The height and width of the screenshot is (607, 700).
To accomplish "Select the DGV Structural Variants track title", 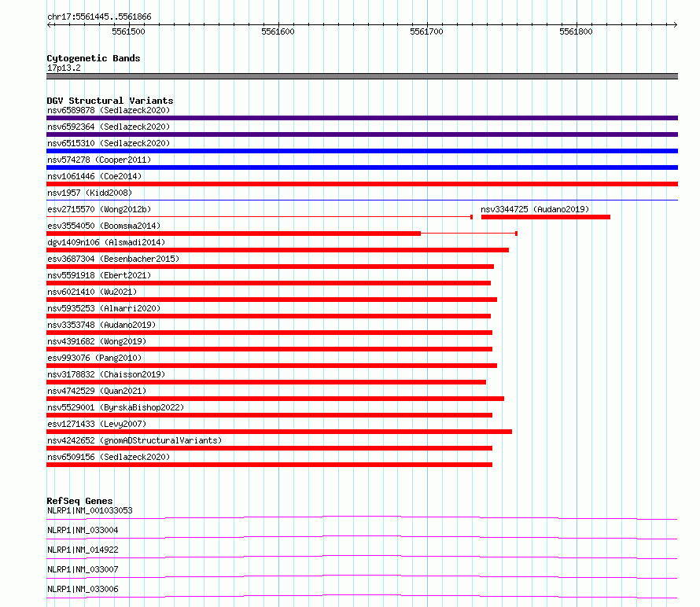I will click(110, 101).
